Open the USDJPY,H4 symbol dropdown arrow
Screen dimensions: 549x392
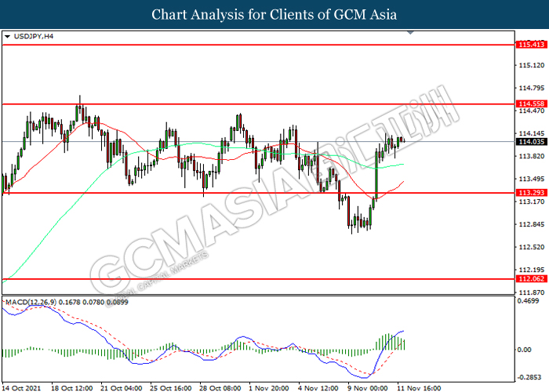click(7, 36)
